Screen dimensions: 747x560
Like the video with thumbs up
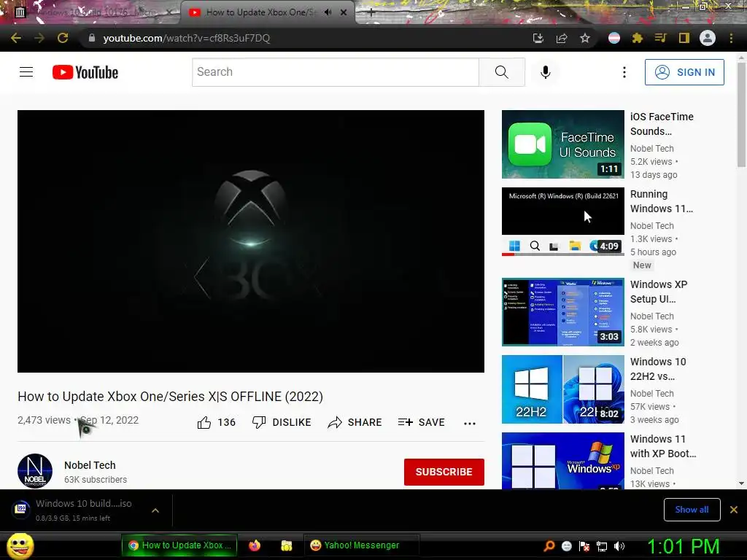[216, 422]
